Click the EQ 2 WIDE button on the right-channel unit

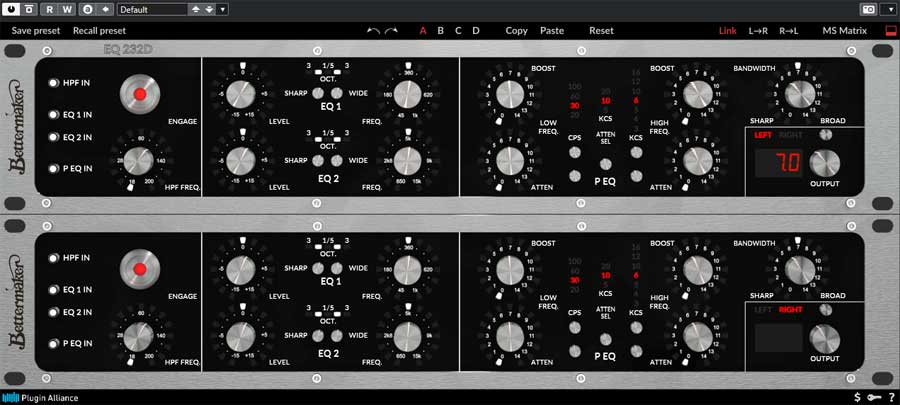click(x=337, y=335)
